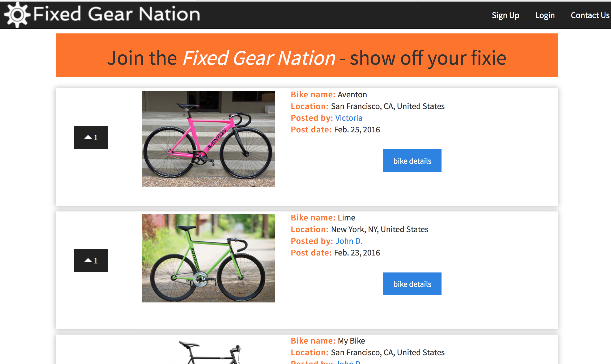Image resolution: width=611 pixels, height=364 pixels.
Task: Open the Contact Us page
Action: click(590, 15)
